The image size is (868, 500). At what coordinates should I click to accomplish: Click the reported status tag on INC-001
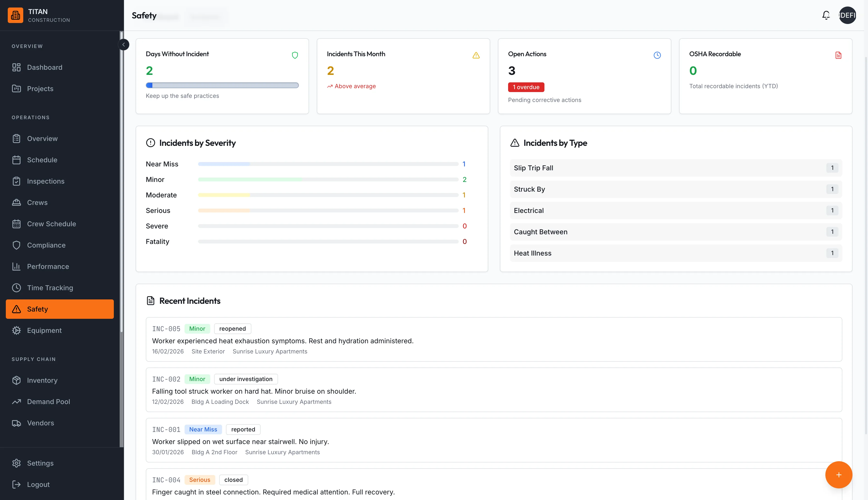pos(243,430)
